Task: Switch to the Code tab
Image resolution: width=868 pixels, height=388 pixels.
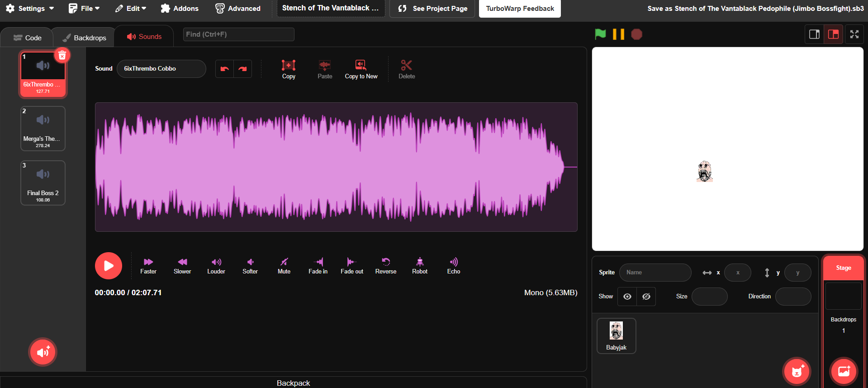Action: pos(28,38)
